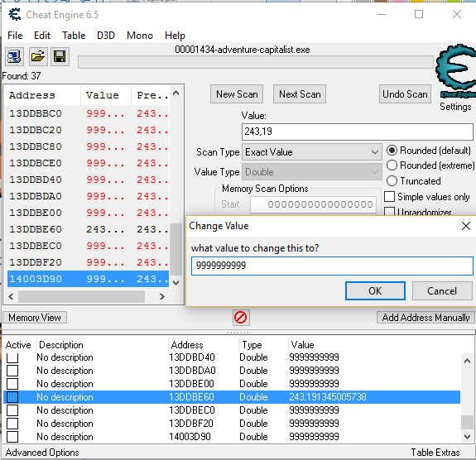Image resolution: width=476 pixels, height=460 pixels.
Task: Activate checkbox for address 13DDBE00
Action: tap(12, 384)
